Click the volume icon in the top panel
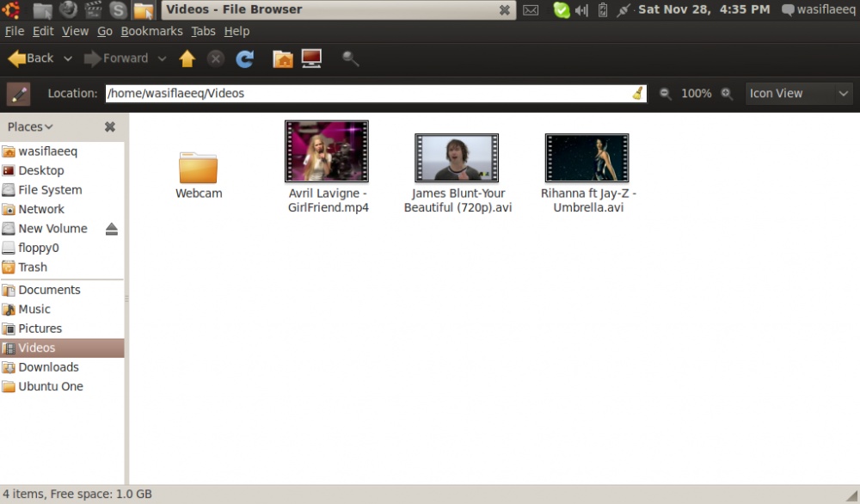This screenshot has width=860, height=504. pos(581,10)
